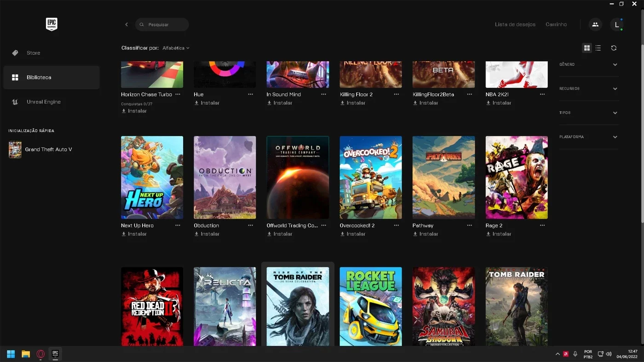Refresh the library
Viewport: 644px width, 362px height.
[614, 48]
